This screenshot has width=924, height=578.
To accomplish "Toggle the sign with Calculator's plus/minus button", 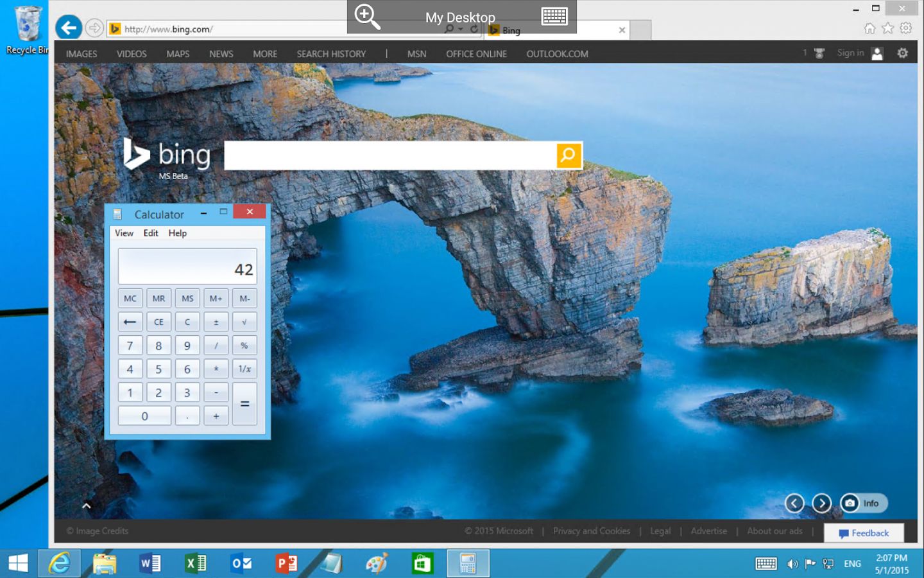I will [x=216, y=321].
